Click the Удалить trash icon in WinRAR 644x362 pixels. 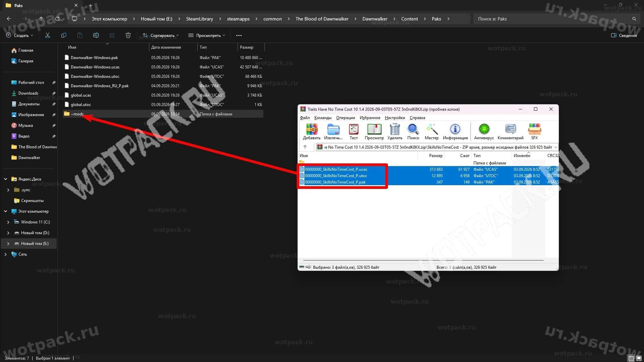click(395, 129)
